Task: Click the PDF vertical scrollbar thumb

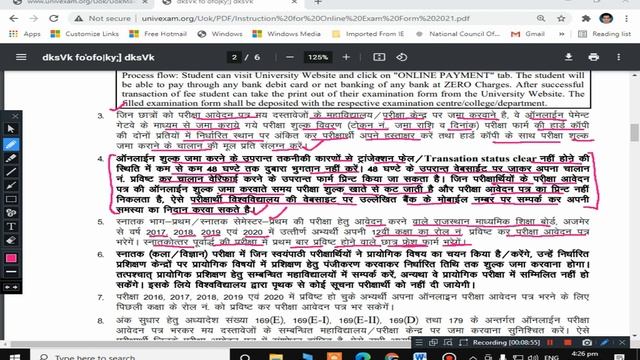Action: 634,132
